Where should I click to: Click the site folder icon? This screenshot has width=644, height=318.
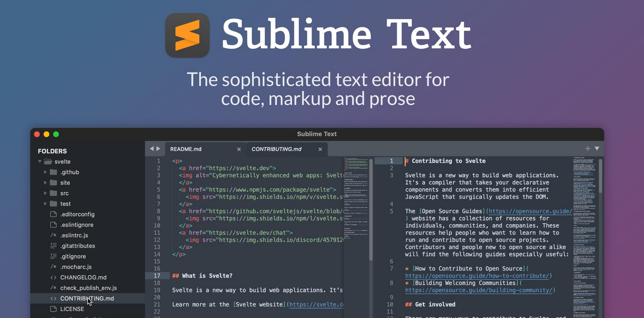pyautogui.click(x=53, y=182)
